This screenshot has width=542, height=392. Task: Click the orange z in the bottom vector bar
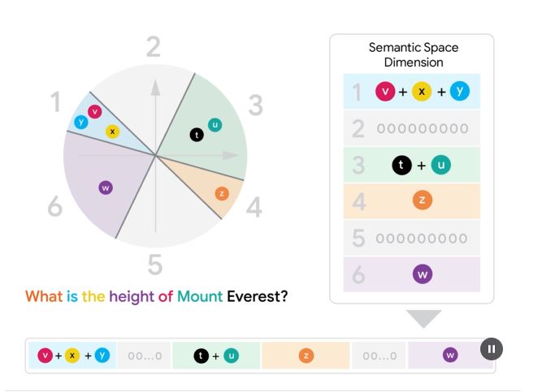[x=306, y=355]
